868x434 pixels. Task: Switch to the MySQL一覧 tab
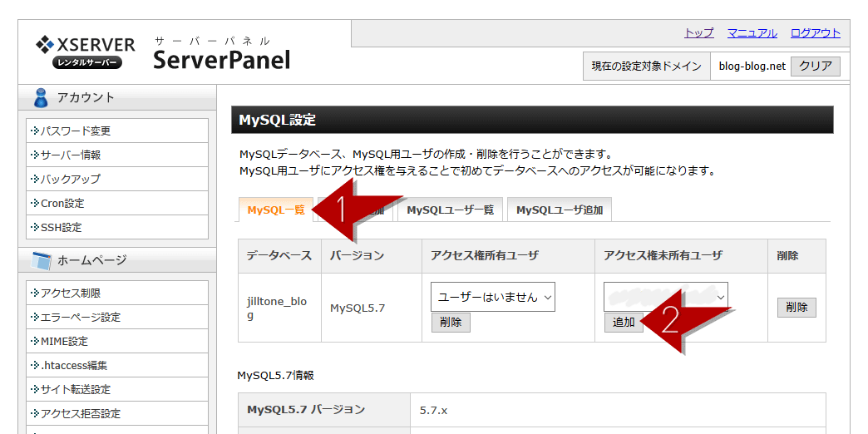pos(276,210)
